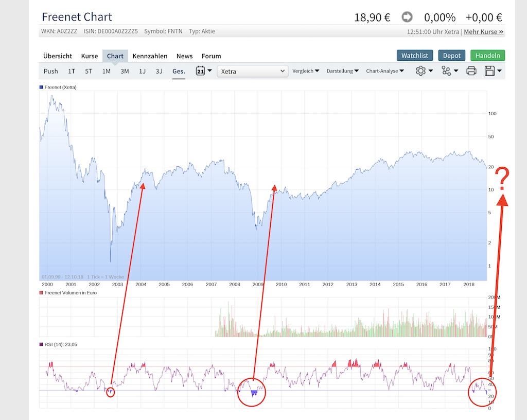Viewport: 527px width, 420px height.
Task: Expand the Vergleich dropdown
Action: 306,71
